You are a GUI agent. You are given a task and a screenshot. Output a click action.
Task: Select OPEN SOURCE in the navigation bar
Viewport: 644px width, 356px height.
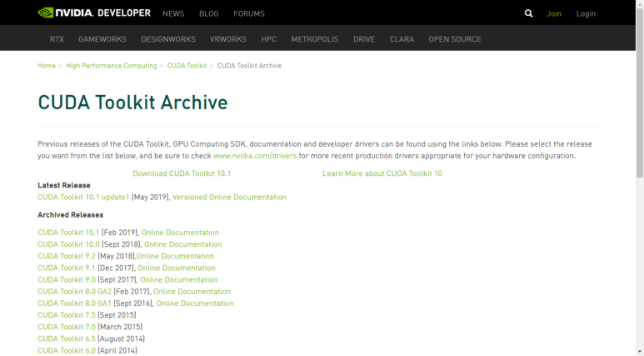point(455,39)
